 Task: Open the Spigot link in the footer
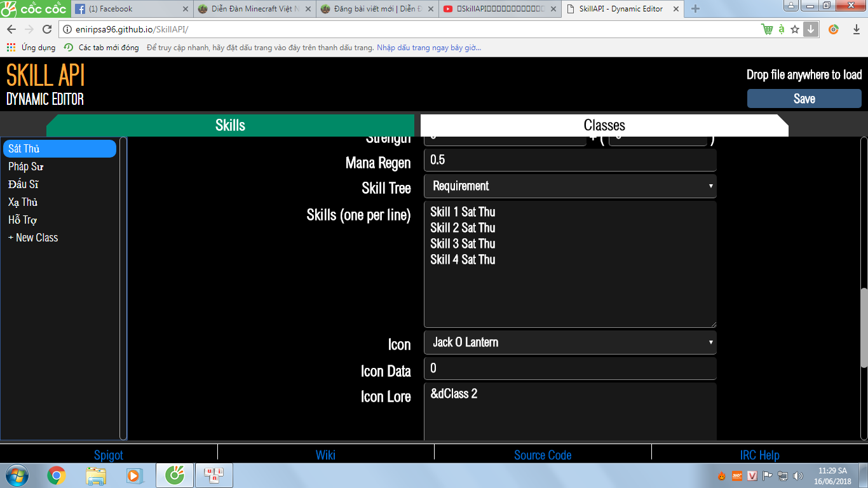point(109,455)
